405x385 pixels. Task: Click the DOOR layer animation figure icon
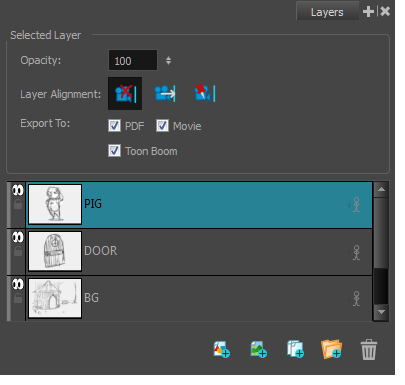pos(356,253)
